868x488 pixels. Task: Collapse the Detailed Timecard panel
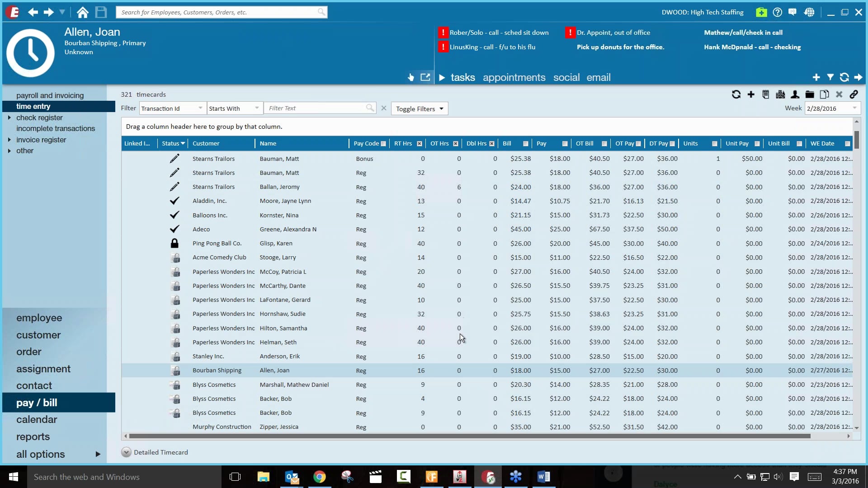(126, 452)
